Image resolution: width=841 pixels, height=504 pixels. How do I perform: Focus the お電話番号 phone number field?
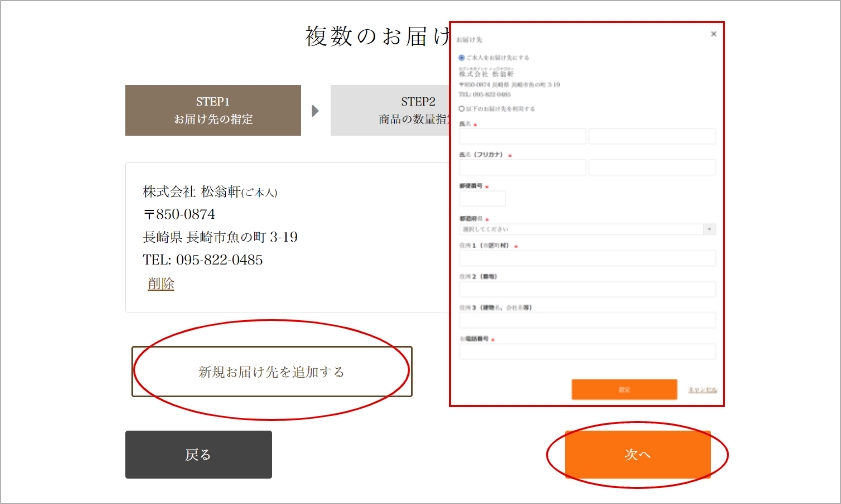tap(586, 351)
